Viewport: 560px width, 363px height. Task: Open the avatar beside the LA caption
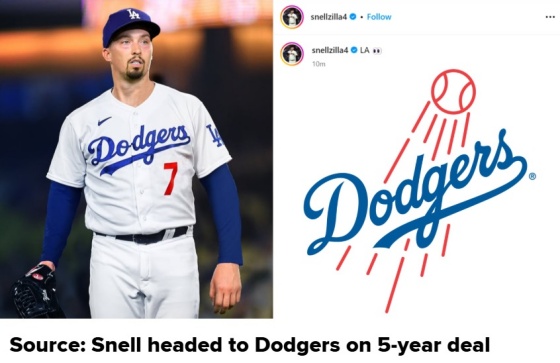pyautogui.click(x=292, y=54)
